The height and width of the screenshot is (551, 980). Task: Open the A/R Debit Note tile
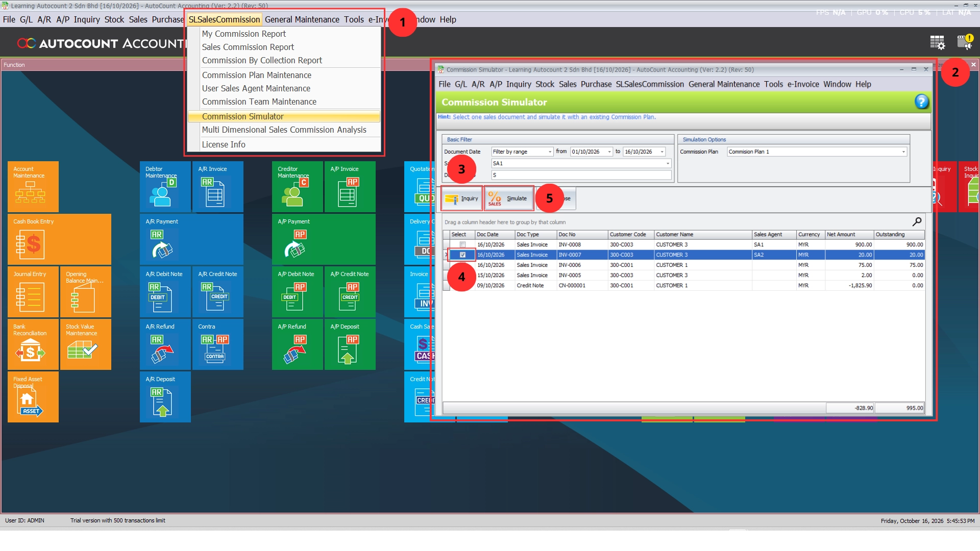pyautogui.click(x=165, y=292)
